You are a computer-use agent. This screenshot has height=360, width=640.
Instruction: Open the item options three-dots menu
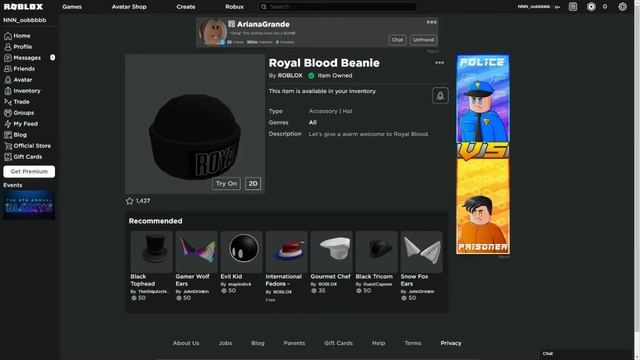point(439,63)
